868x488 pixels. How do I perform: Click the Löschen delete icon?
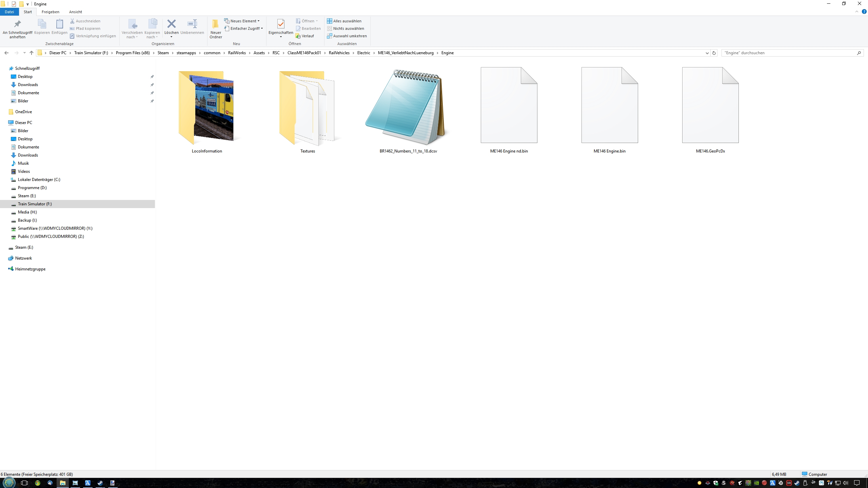coord(171,24)
